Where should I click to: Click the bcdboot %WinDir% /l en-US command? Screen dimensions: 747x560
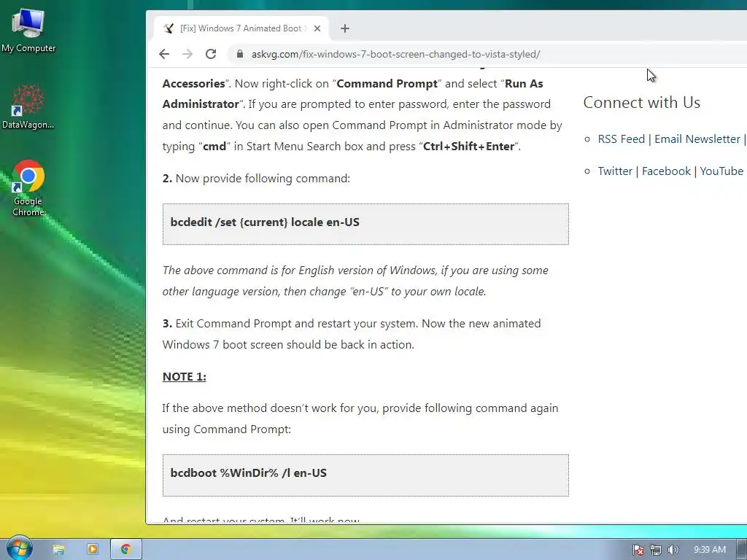(x=248, y=472)
